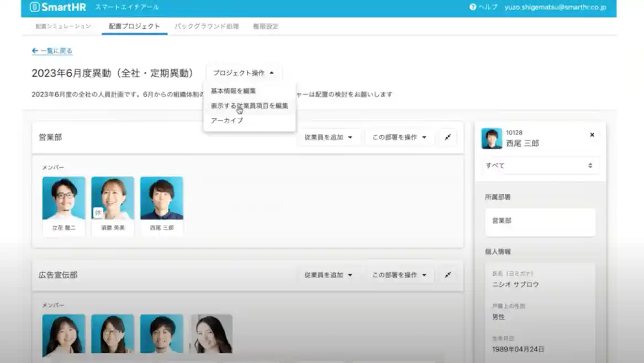Open 従業員を追加 dropdown in 営業部
The height and width of the screenshot is (363, 644).
click(x=328, y=137)
